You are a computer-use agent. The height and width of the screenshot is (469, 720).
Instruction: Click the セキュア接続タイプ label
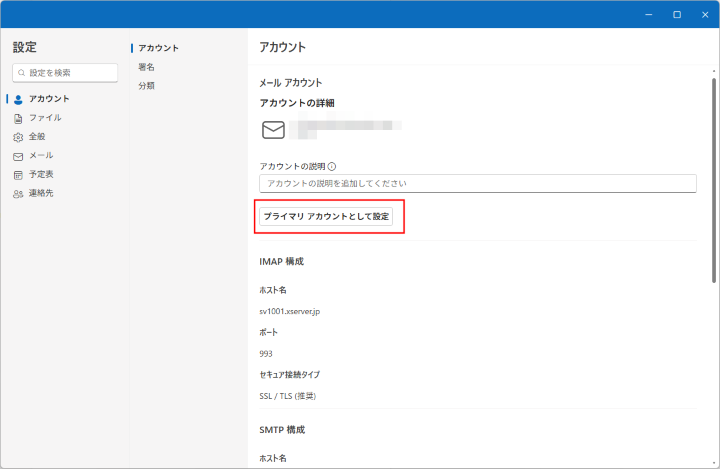point(290,375)
